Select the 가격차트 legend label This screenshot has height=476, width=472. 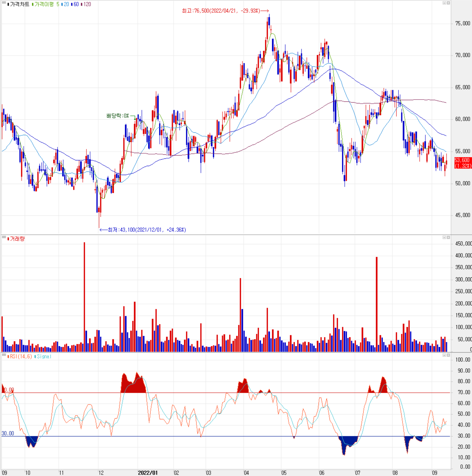point(19,4)
